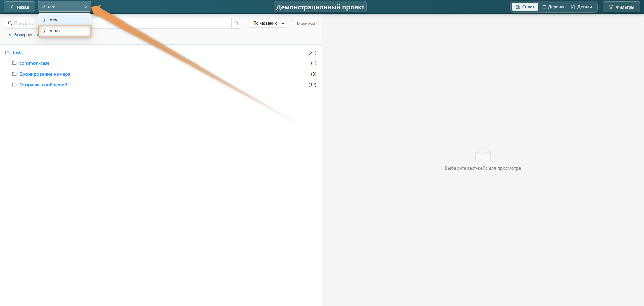Click the empty inbox placeholder icon
Image resolution: width=644 pixels, height=306 pixels.
[x=483, y=154]
